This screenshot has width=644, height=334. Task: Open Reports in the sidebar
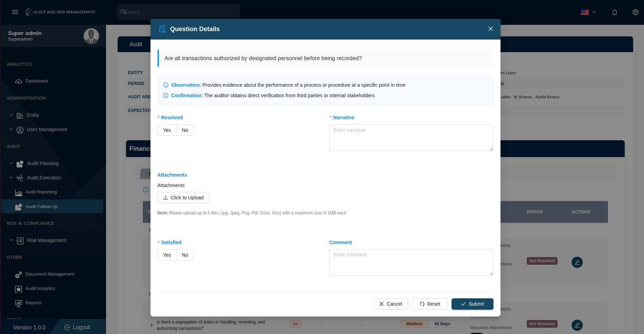tap(33, 303)
